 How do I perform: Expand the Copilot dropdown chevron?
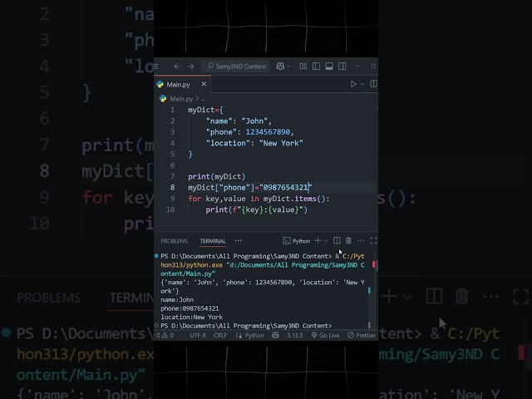288,66
